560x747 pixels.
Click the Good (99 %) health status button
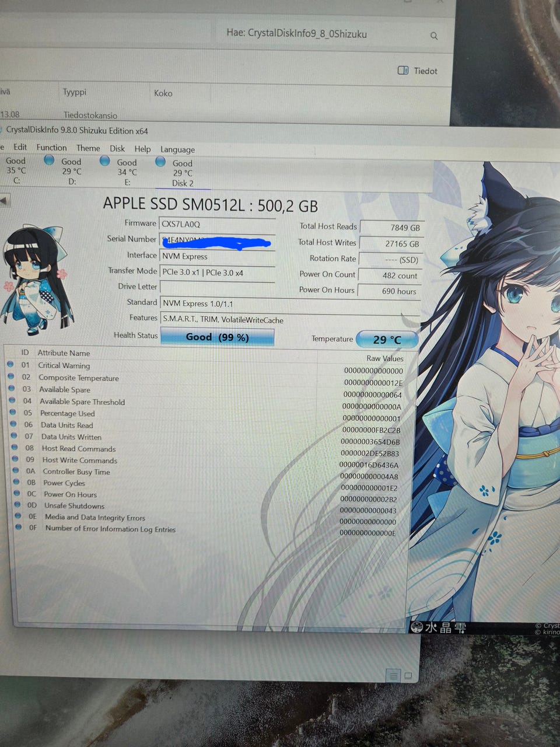click(217, 337)
